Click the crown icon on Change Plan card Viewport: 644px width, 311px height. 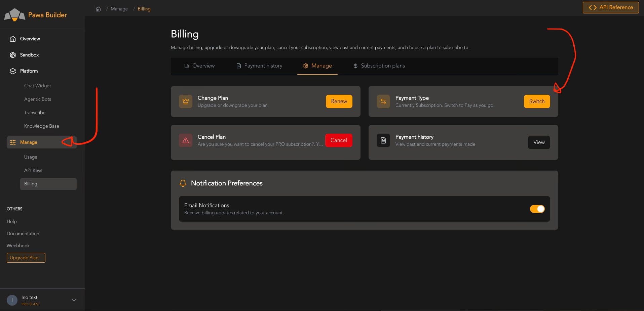tap(185, 101)
